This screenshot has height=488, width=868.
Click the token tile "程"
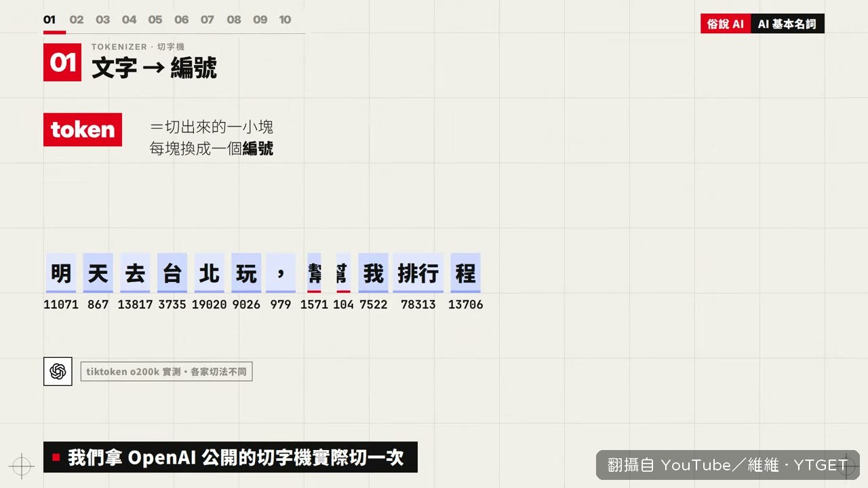coord(466,273)
